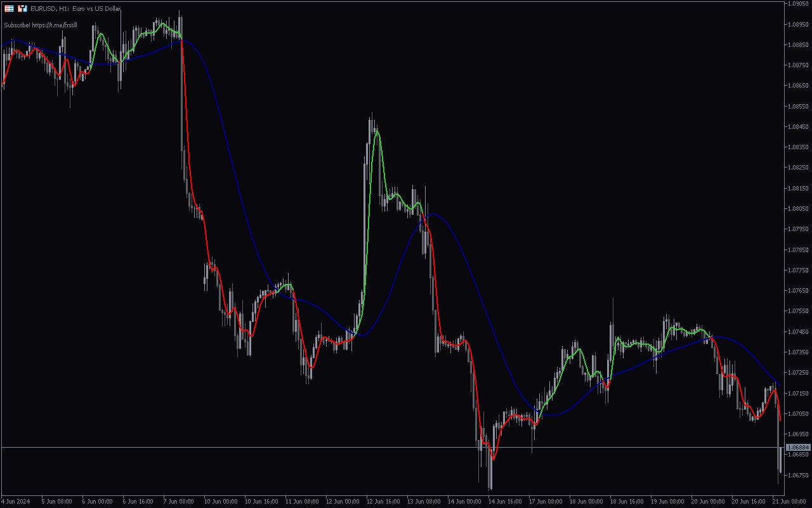Select the 17 Jun 08:00 time label

click(546, 501)
